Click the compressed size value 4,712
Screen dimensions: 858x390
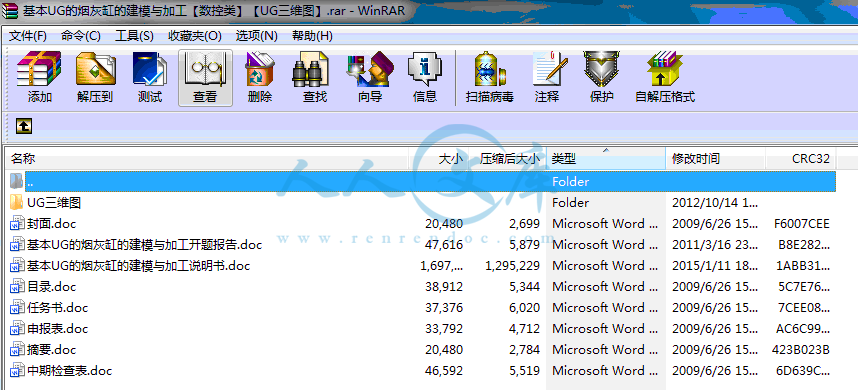coord(524,329)
